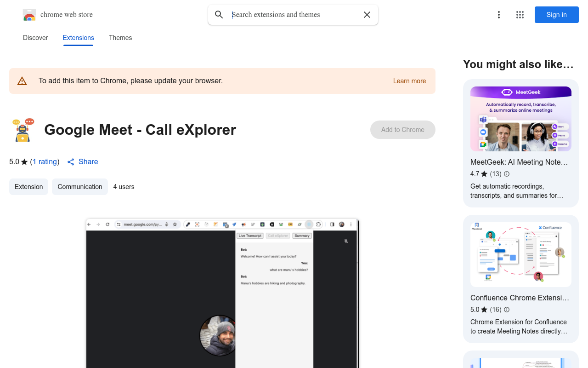Open the Confluence Chrome Extension title

[520, 298]
